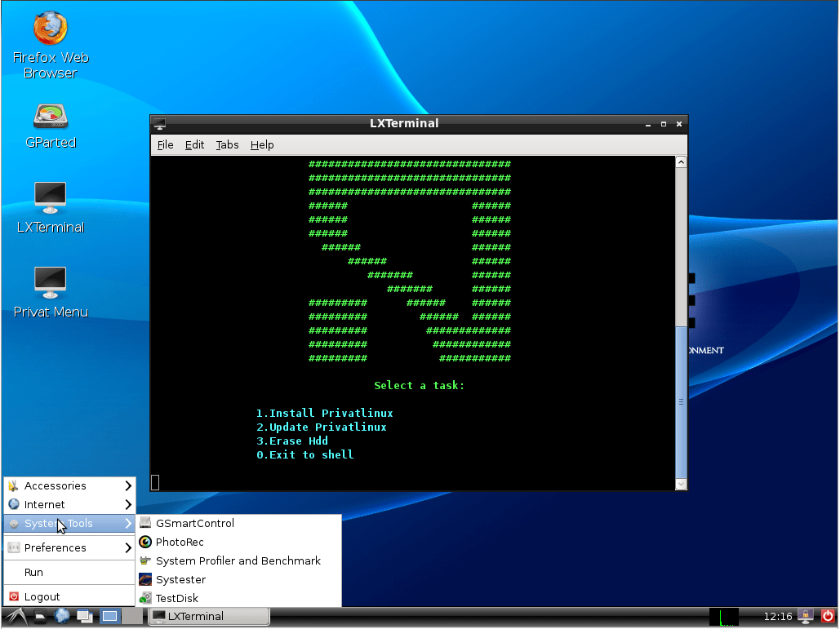
Task: Choose Logout from the start menu
Action: [69, 596]
